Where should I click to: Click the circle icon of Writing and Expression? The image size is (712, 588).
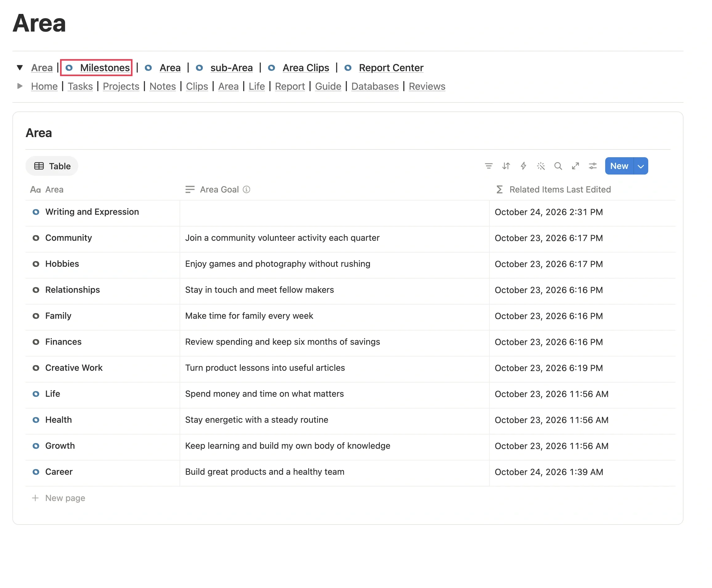coord(36,212)
